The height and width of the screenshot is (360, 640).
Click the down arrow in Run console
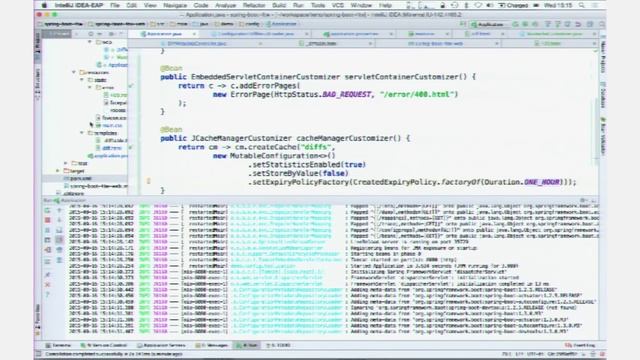click(x=59, y=220)
